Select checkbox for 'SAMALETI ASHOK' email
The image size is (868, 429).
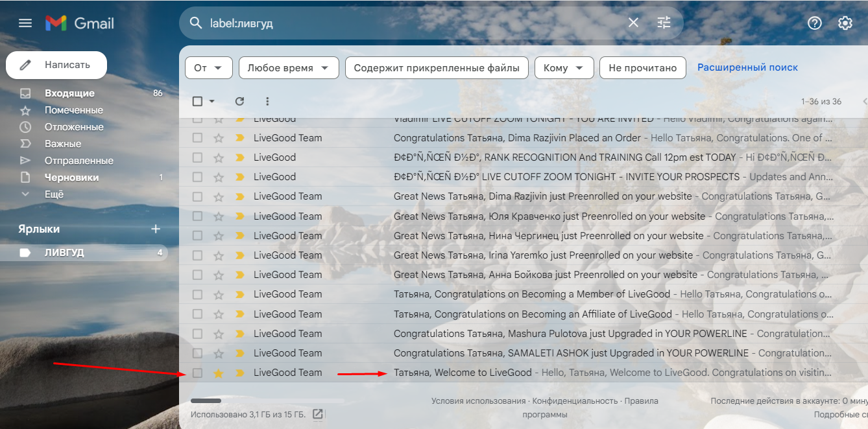click(x=197, y=353)
